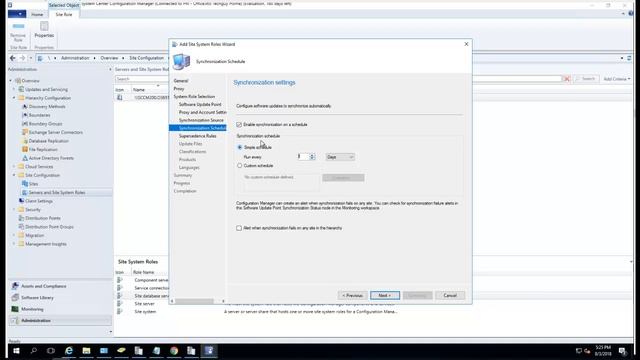Open Task View on taskbar

pyautogui.click(x=51, y=351)
